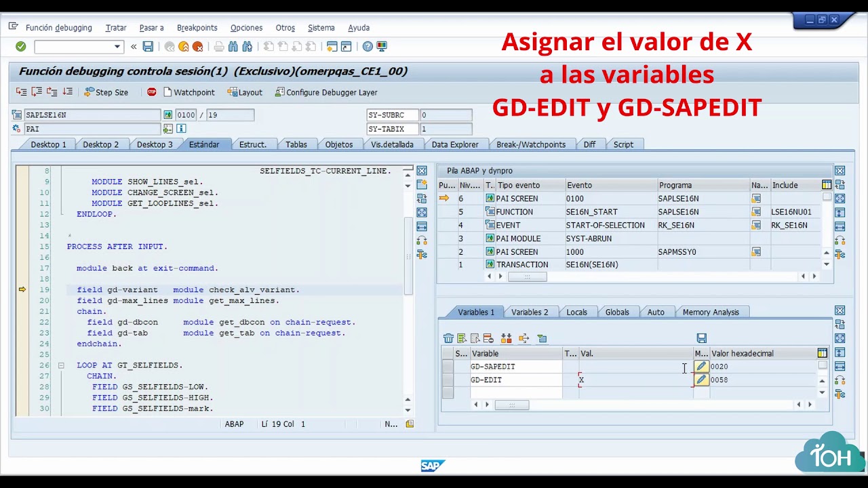Click the Step Size button

coord(106,92)
